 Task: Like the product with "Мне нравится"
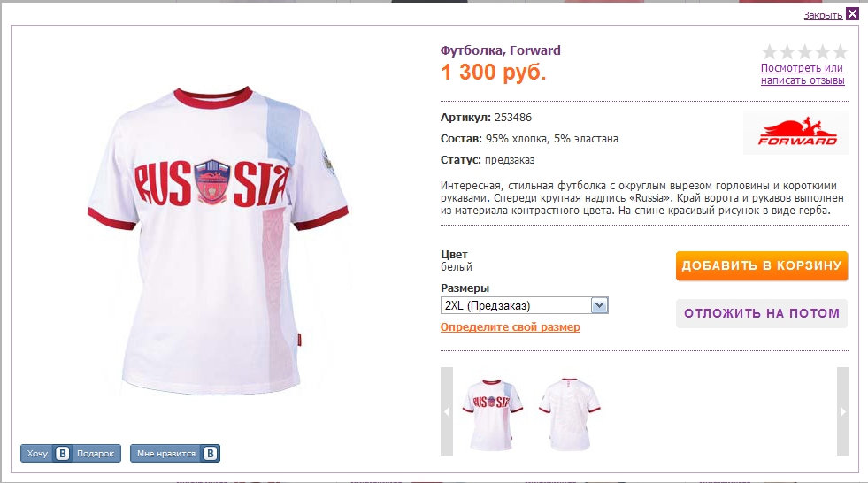pos(174,454)
